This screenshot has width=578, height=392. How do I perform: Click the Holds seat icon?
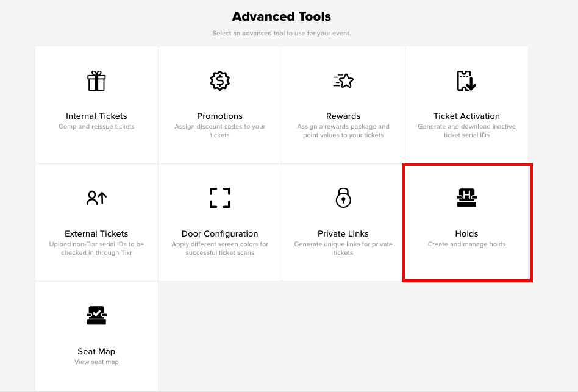pos(466,198)
